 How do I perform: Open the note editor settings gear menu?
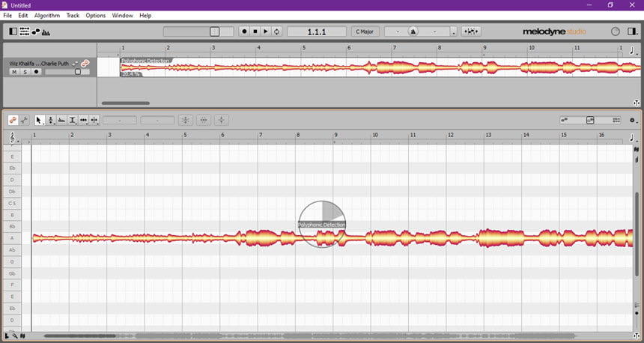(633, 121)
